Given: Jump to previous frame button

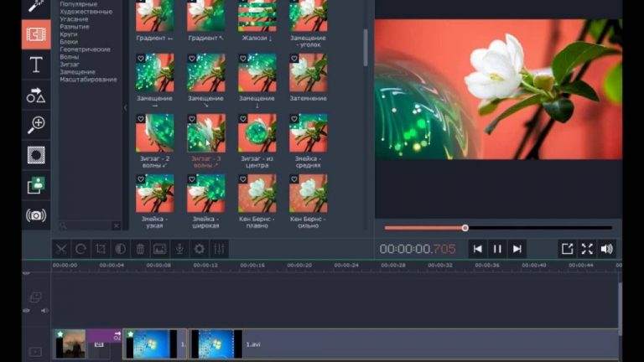Looking at the screenshot, I should point(478,249).
